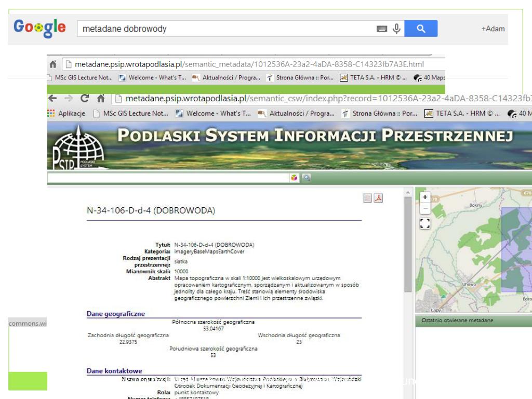Click the 'imageryBaseMapsEarthCover' category value
Viewport: 532px width, 399px height.
tap(209, 251)
